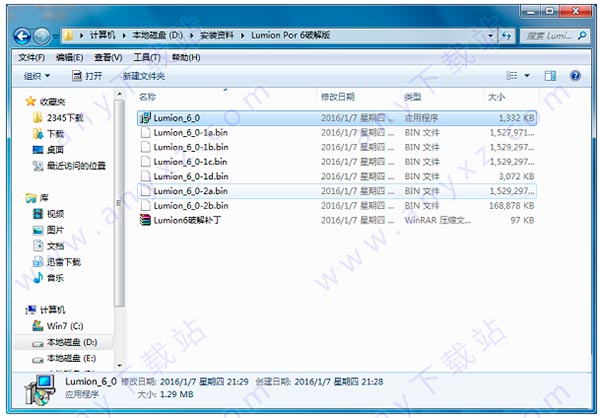Select Lumion_6_0-1d.bin file icon

tap(145, 176)
